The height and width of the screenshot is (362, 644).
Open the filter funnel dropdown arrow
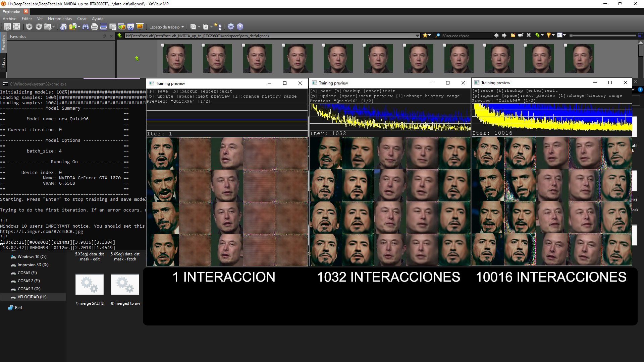click(x=553, y=35)
